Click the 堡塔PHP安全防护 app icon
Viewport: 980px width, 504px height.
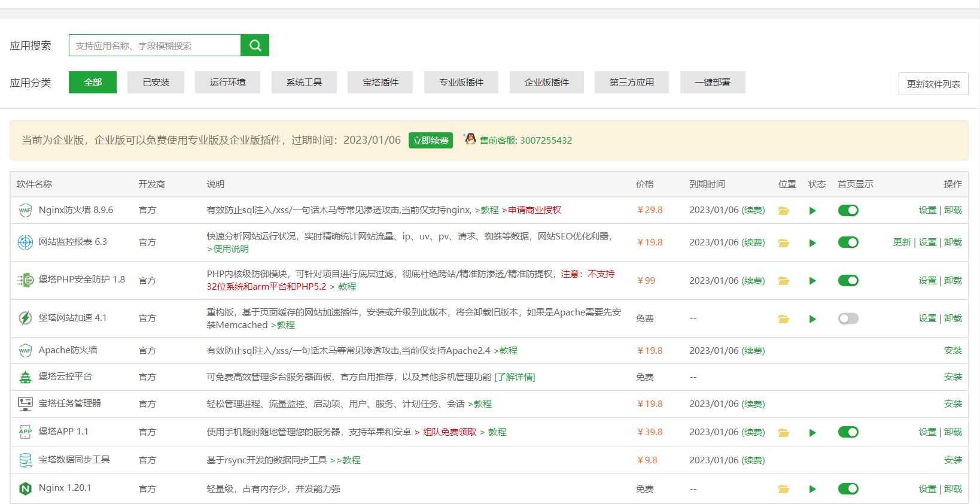pyautogui.click(x=25, y=280)
